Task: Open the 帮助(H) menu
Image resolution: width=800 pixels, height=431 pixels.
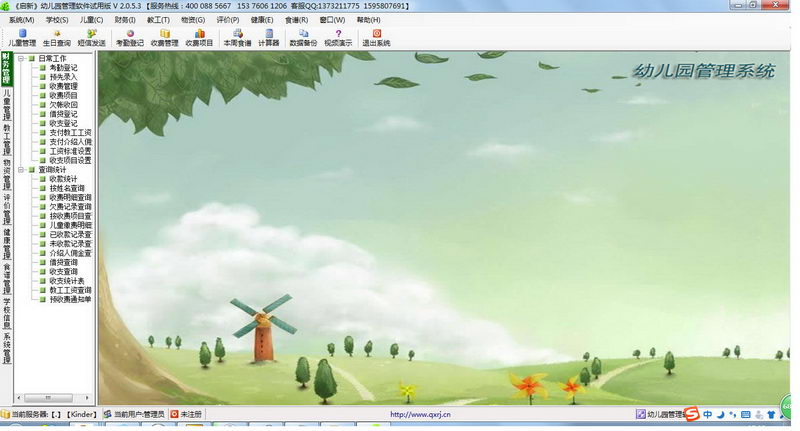Action: (x=368, y=20)
